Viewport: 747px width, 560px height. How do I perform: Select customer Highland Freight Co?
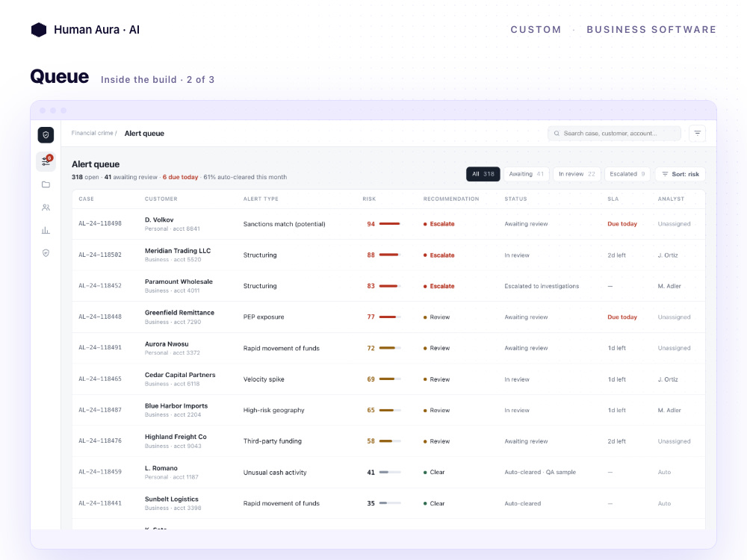pyautogui.click(x=176, y=437)
